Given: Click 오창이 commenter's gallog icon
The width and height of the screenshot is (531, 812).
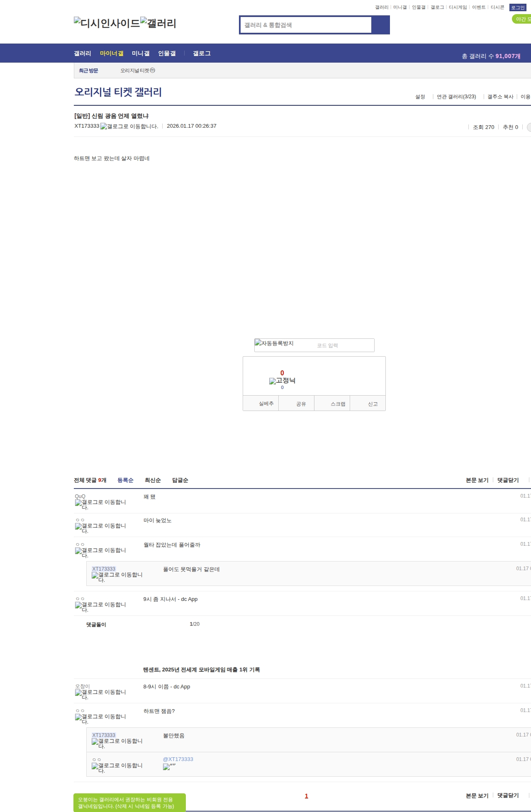Looking at the screenshot, I should click(x=100, y=694).
